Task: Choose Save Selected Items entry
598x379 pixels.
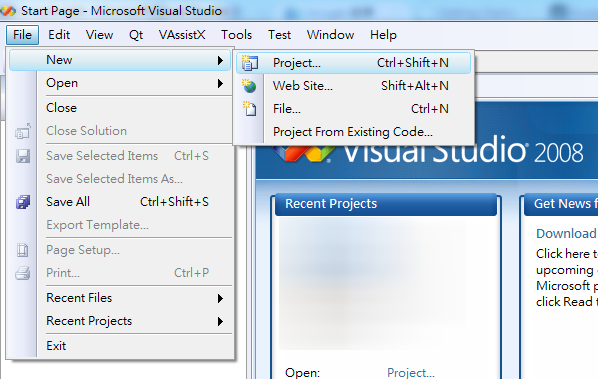Action: (120, 156)
